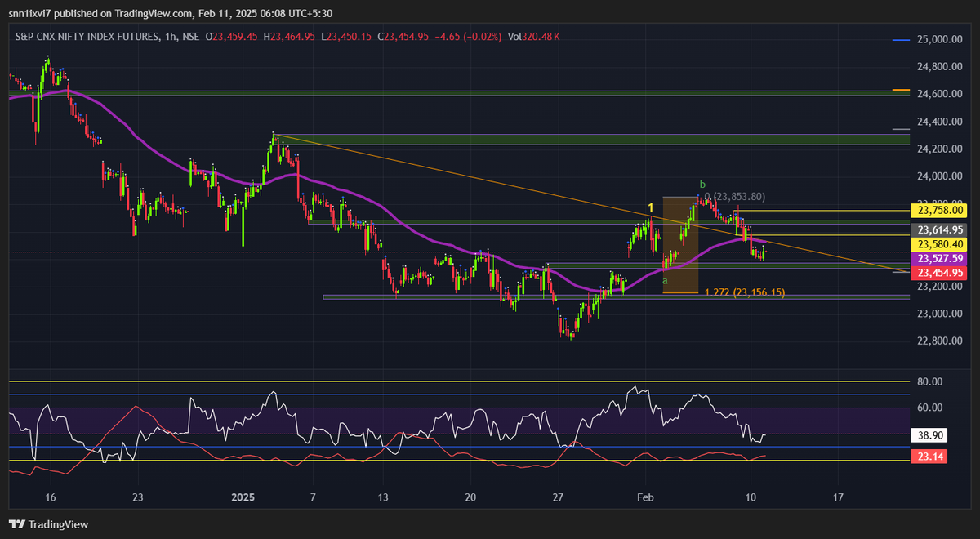
Task: Select the 24,800.00 price axis label
Action: (x=940, y=67)
